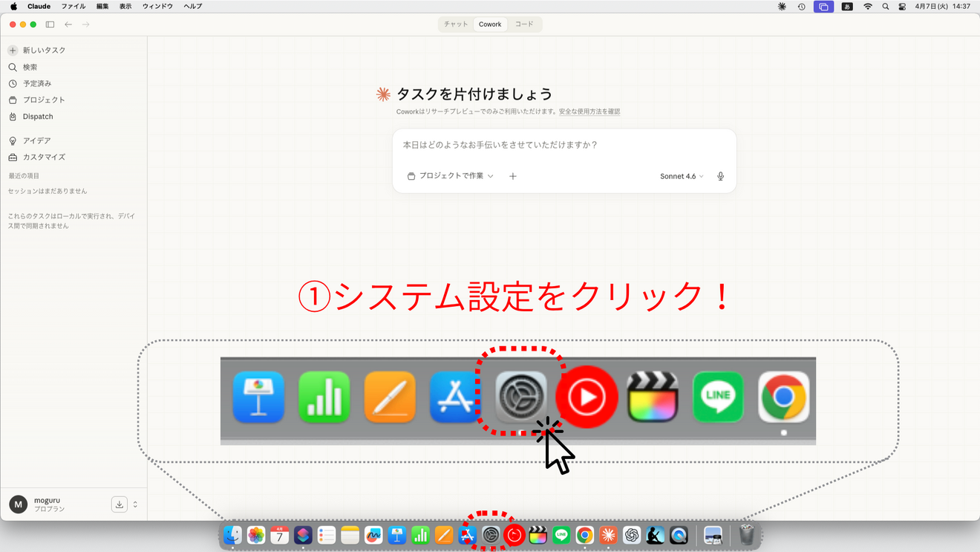Open the 表示 menu

(x=125, y=6)
